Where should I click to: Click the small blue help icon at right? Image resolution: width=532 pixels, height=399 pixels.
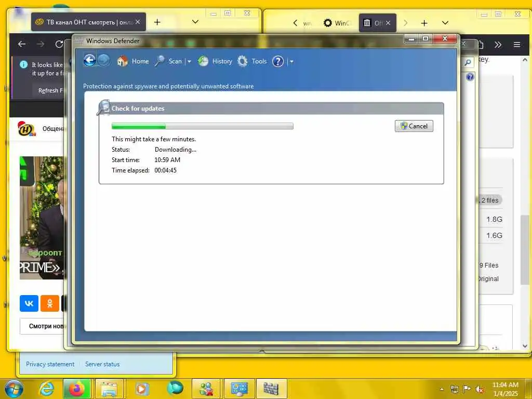[x=470, y=77]
